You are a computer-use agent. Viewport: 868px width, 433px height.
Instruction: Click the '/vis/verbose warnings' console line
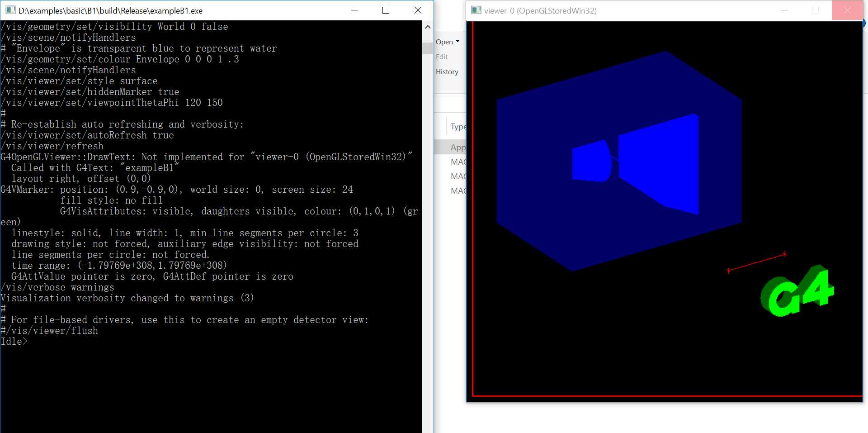(x=57, y=287)
